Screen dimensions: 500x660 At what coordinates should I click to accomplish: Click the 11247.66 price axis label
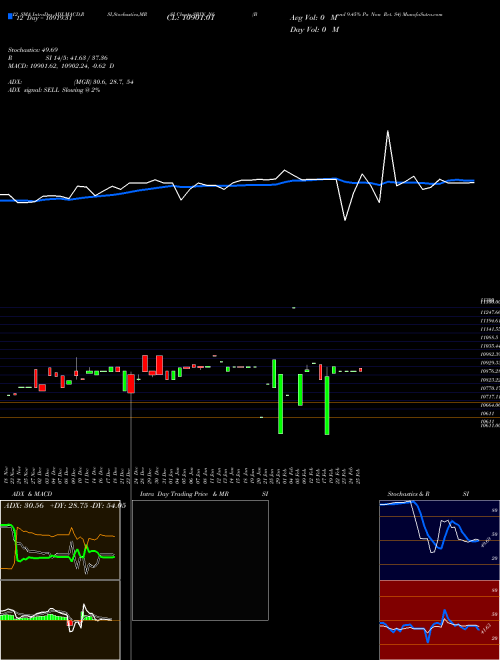tap(489, 312)
